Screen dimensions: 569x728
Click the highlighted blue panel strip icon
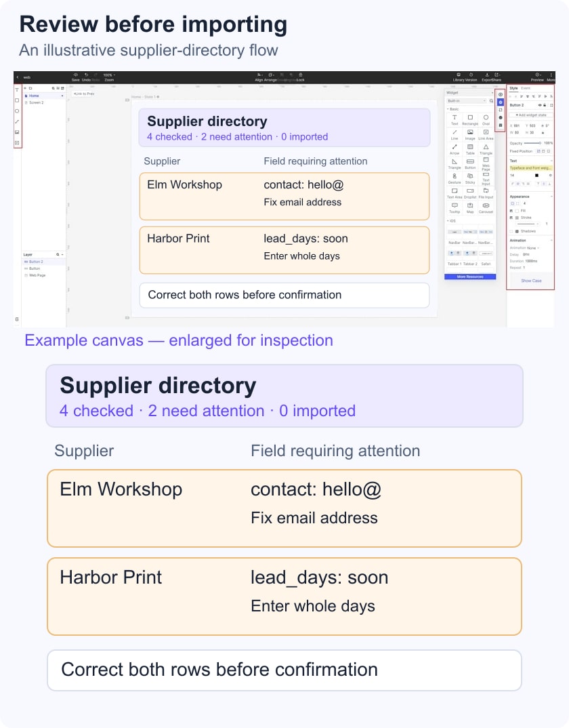(501, 102)
